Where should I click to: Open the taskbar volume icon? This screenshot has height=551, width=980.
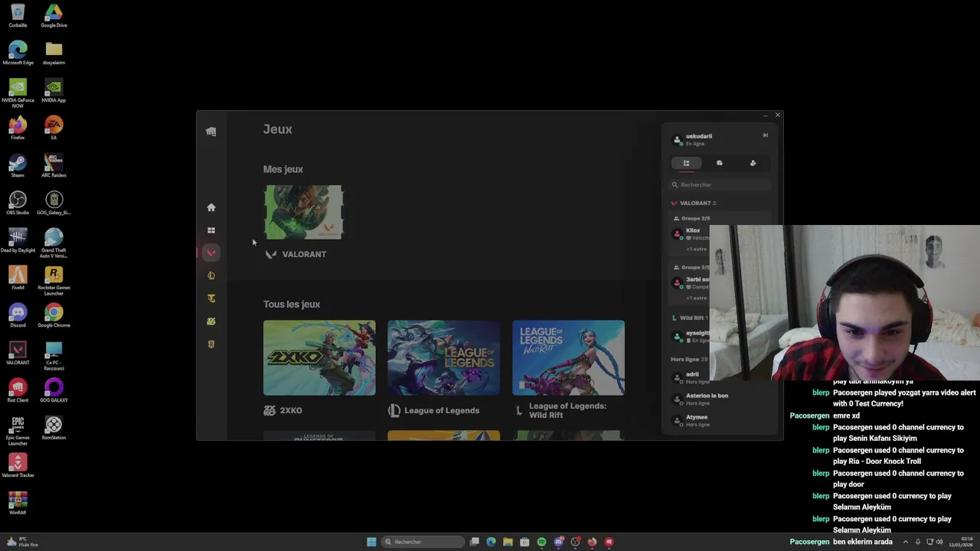pyautogui.click(x=940, y=542)
